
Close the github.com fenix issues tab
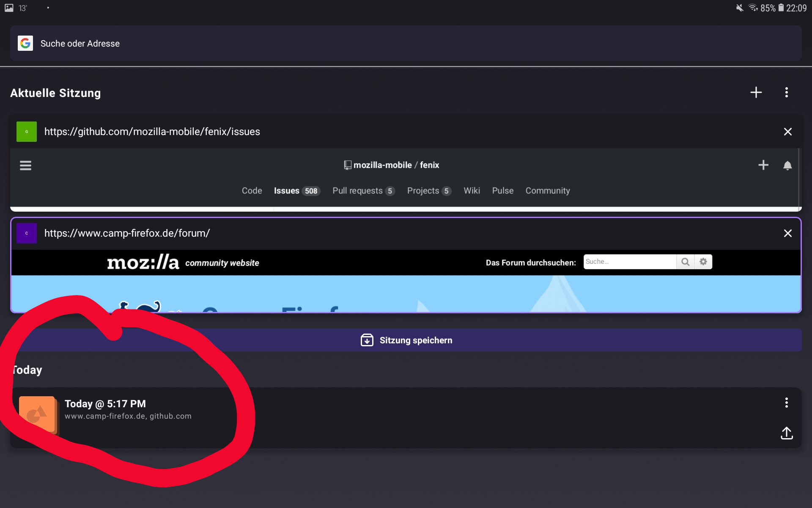pyautogui.click(x=787, y=132)
